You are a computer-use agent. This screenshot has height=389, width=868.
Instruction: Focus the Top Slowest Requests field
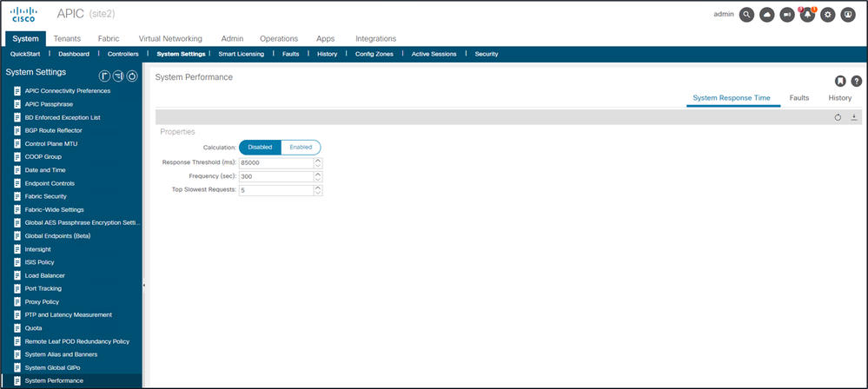point(276,190)
